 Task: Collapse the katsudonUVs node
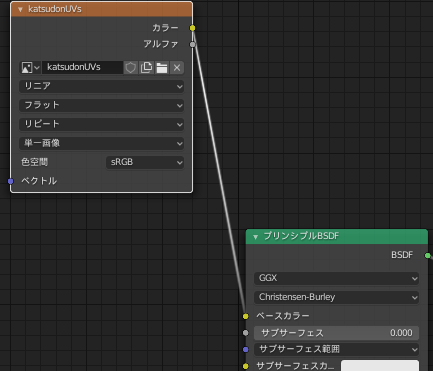click(20, 9)
